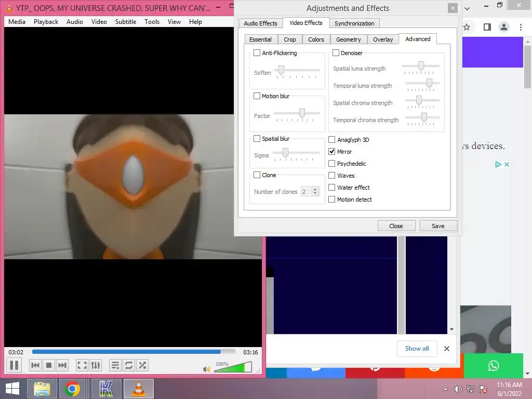Mute audio via the speaker icon in VLC
This screenshot has height=399, width=532.
click(206, 369)
